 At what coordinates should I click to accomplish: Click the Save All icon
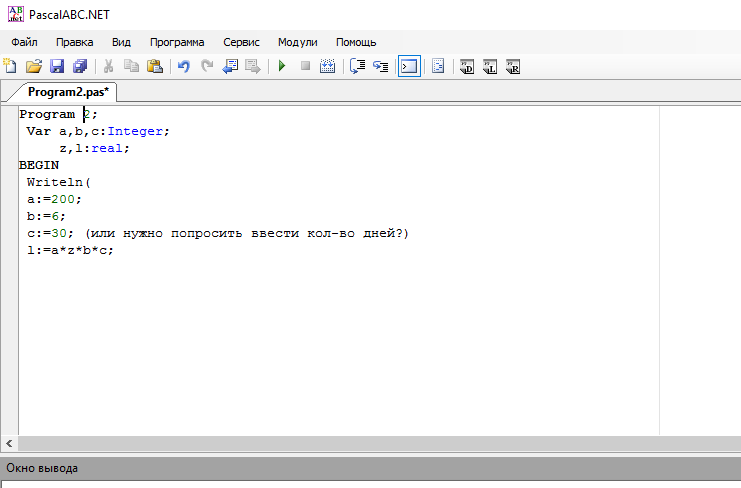pyautogui.click(x=80, y=67)
